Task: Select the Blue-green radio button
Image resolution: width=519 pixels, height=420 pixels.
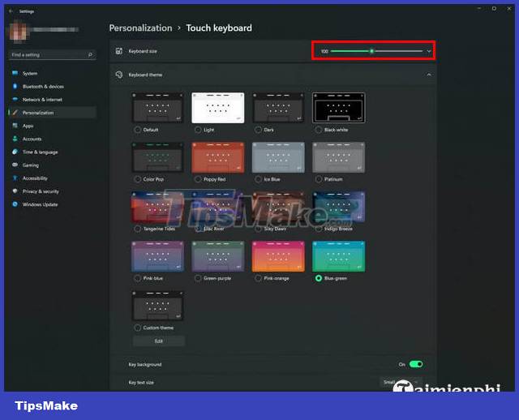Action: (x=319, y=278)
